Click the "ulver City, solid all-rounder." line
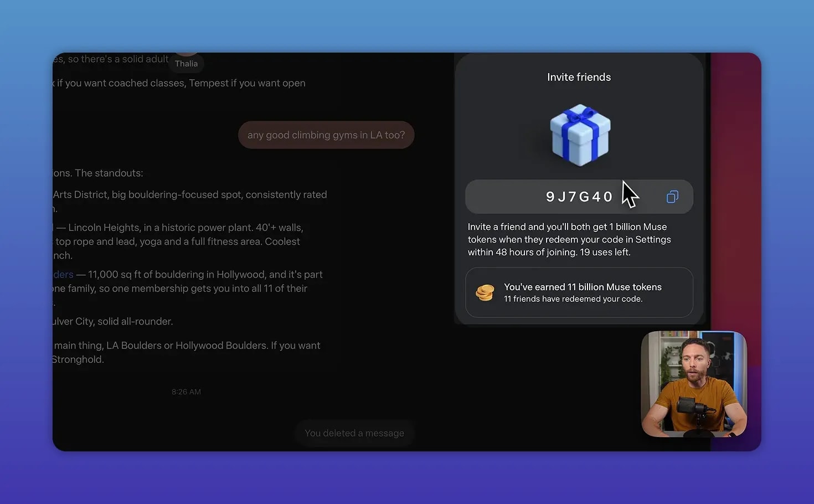Screen dimensions: 814x504 coord(112,321)
